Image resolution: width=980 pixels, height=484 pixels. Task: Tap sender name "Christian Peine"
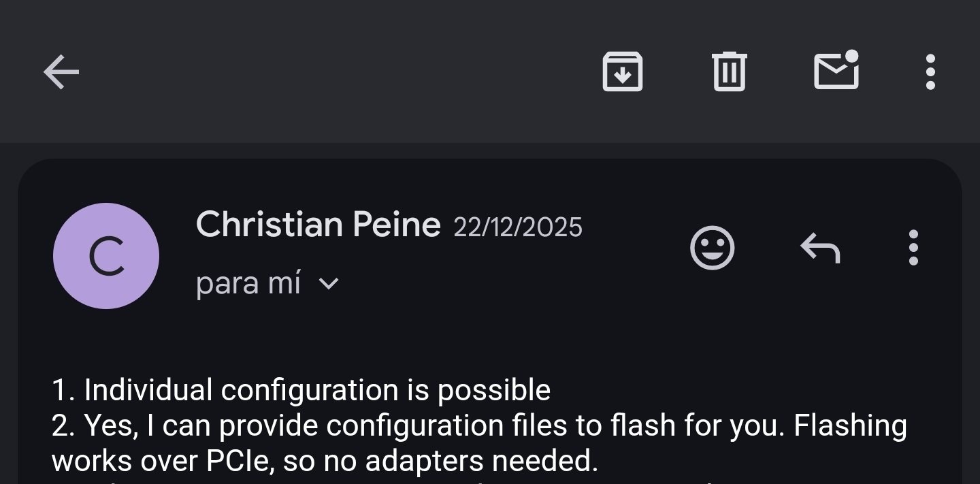(318, 225)
